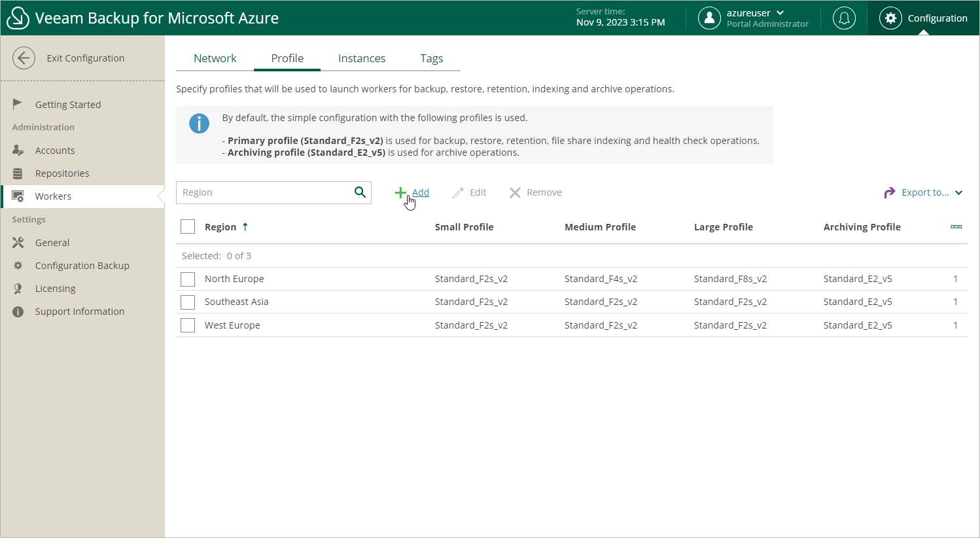The height and width of the screenshot is (538, 980).
Task: Select the Profile tab
Action: point(287,58)
